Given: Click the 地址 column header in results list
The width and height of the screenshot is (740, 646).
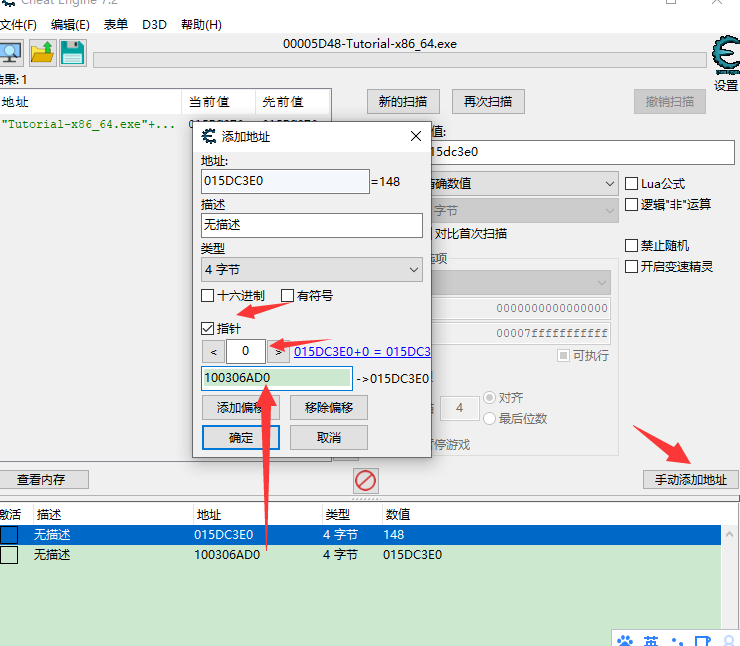Looking at the screenshot, I should click(91, 101).
